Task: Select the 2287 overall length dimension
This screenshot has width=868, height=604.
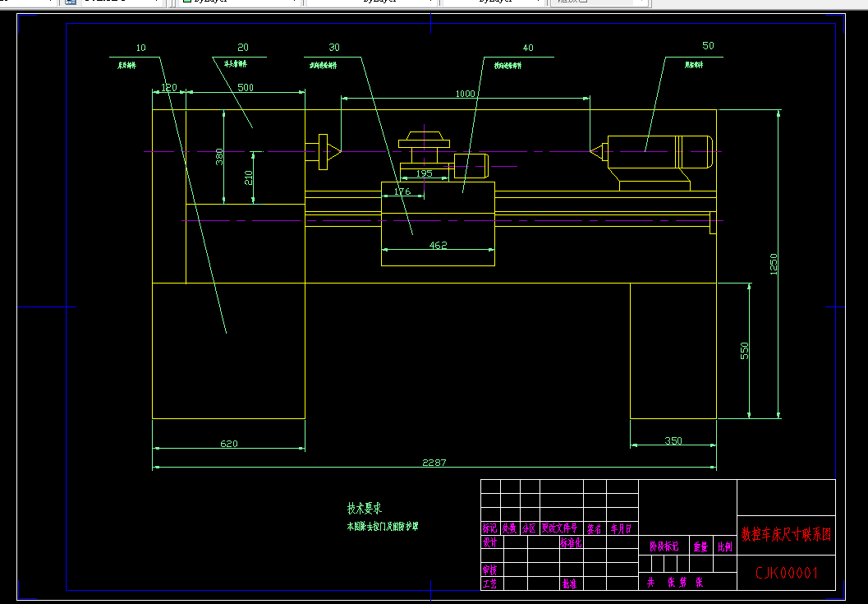Action: 434,463
